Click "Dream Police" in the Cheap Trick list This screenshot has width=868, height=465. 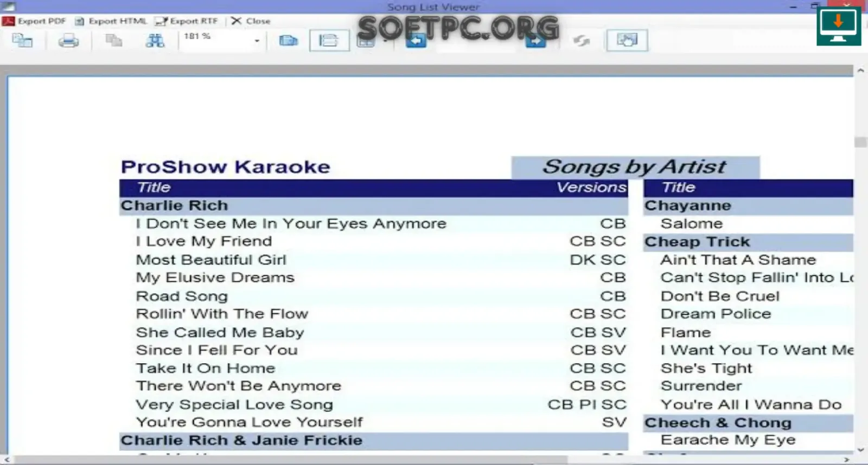pyautogui.click(x=716, y=314)
